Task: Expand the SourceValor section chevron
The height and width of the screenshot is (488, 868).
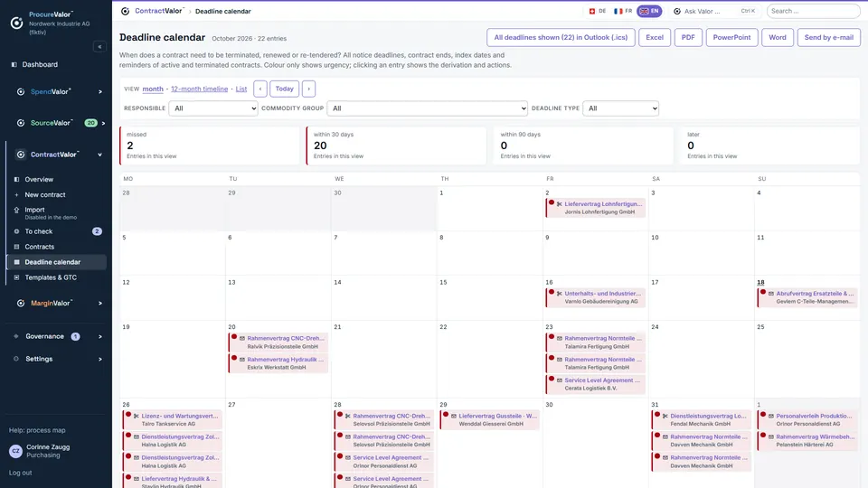Action: [103, 123]
